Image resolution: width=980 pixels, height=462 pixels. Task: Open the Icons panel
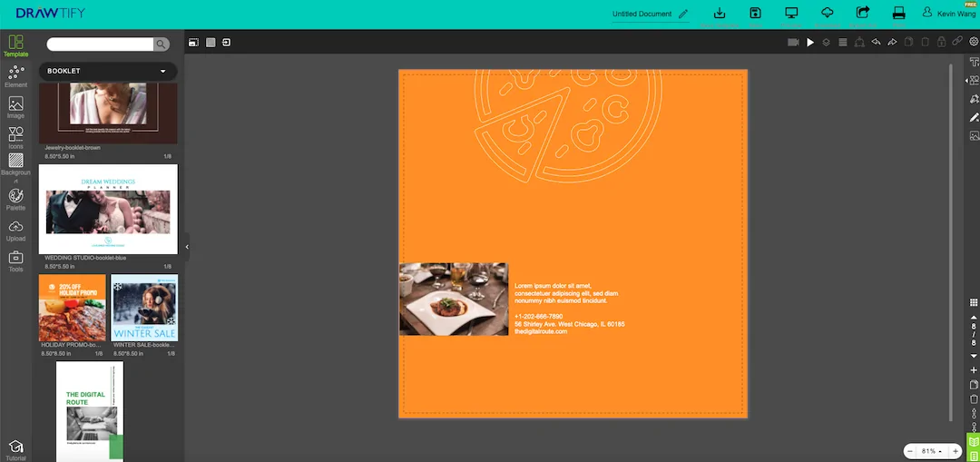tap(15, 138)
